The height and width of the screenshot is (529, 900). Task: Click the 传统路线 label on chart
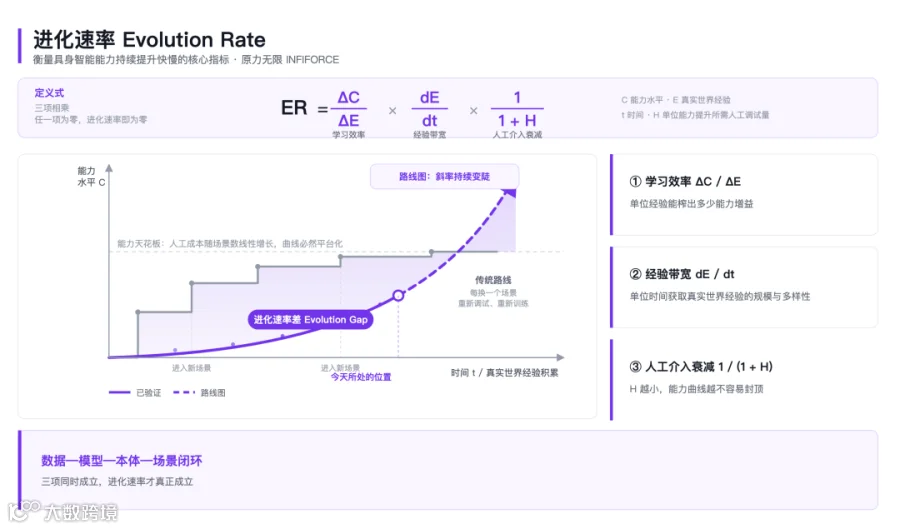click(x=493, y=280)
